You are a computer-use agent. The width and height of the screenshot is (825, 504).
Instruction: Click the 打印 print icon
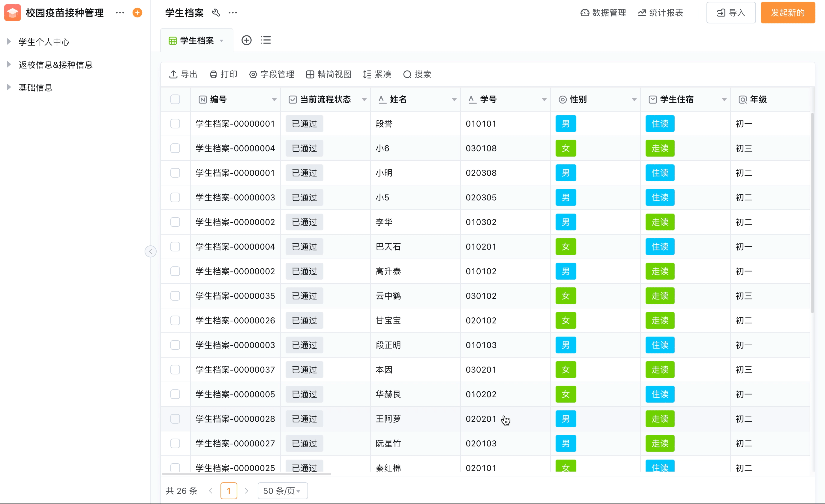[x=213, y=74]
